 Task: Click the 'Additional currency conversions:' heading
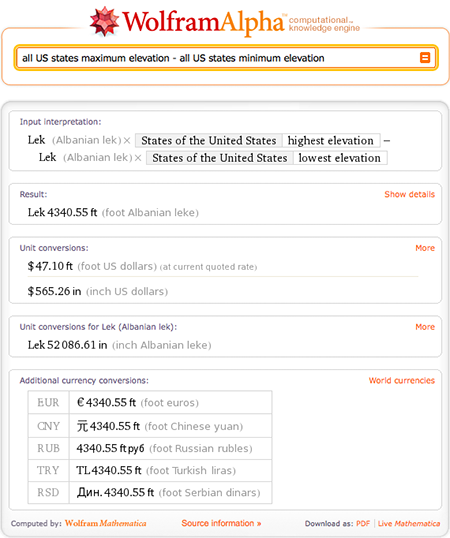84,381
